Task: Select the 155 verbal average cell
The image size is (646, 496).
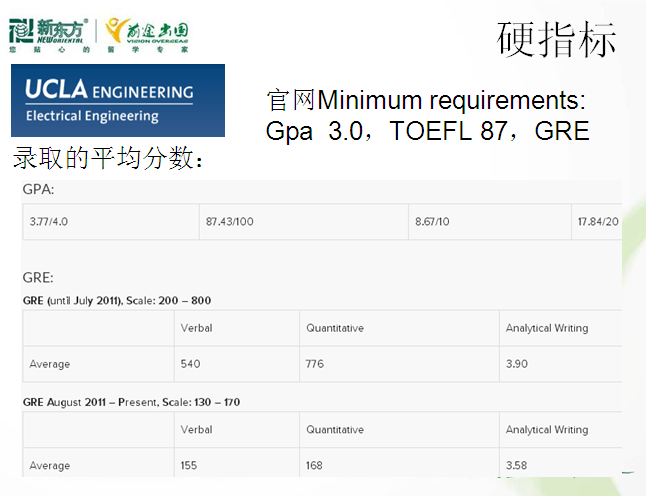Action: point(237,463)
